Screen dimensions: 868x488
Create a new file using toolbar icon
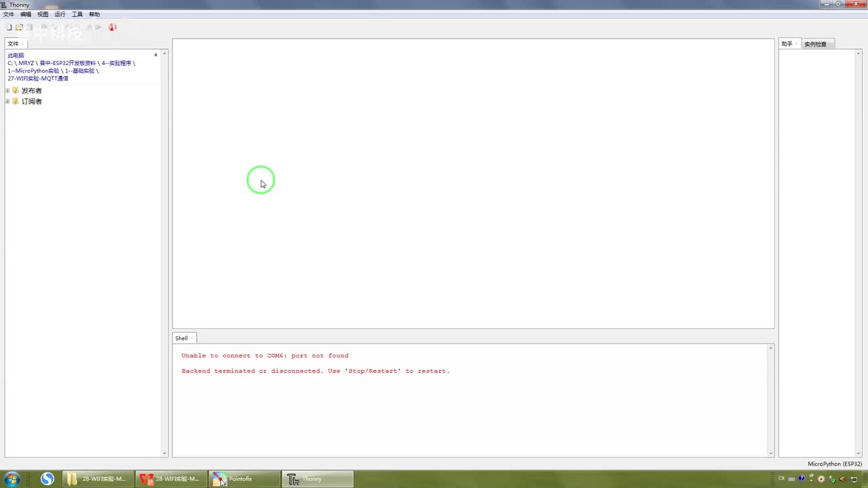[9, 27]
